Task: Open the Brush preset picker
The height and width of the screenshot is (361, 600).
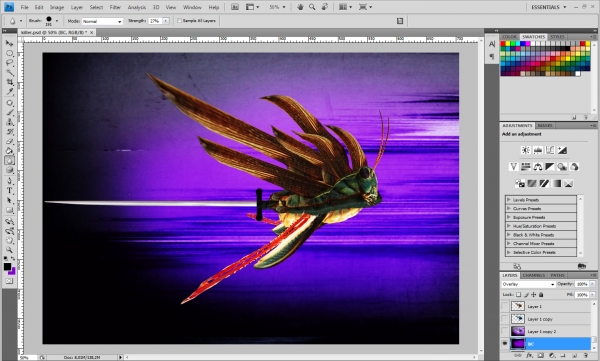Action: click(x=57, y=21)
